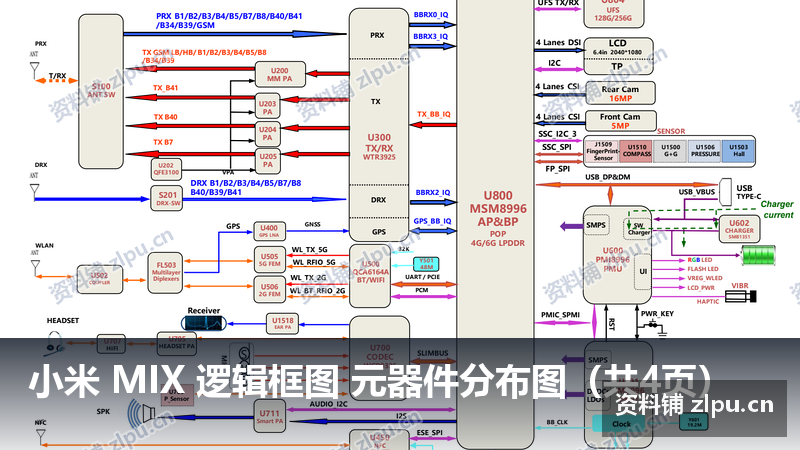Select the U1500 G+G block
This screenshot has height=450, width=800.
(x=670, y=152)
